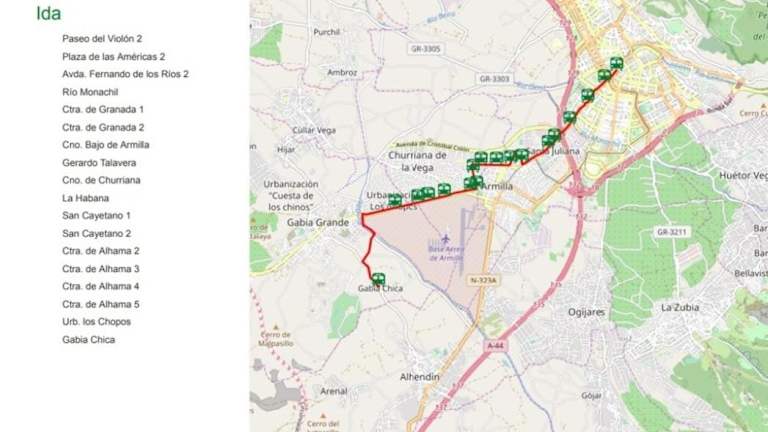
Task: Click the airplane icon at Base Aérea de Armilla
Action: click(445, 239)
